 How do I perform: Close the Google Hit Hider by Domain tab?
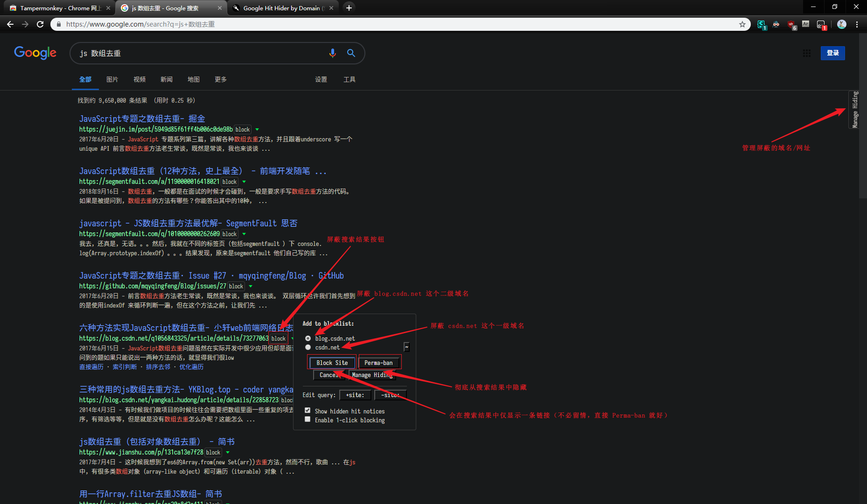pos(331,8)
